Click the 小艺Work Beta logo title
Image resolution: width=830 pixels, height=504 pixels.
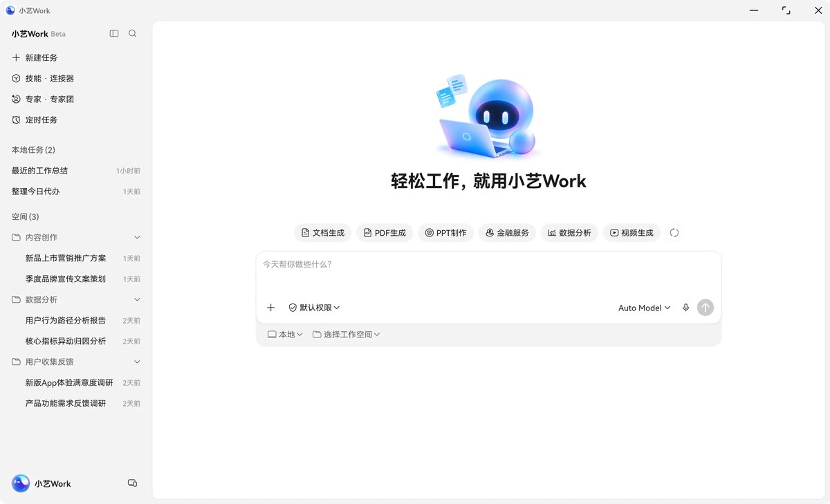[x=39, y=34]
